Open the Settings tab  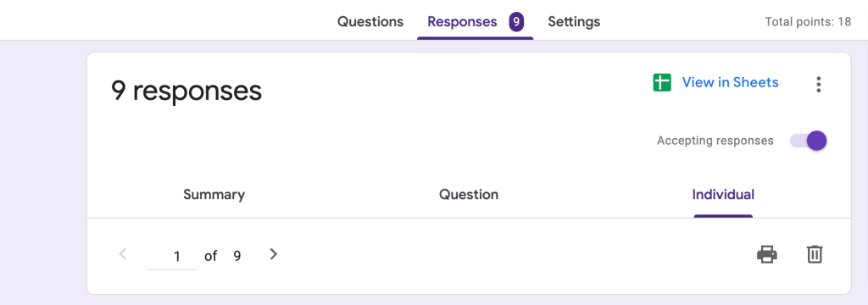574,22
